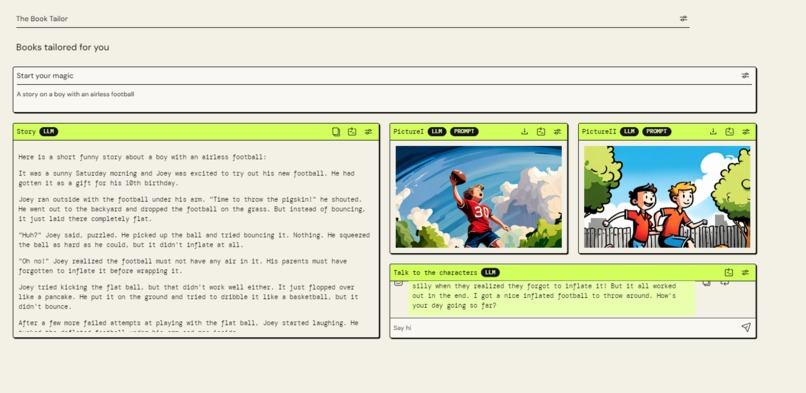
Task: Open the PictureI football player image
Action: point(479,197)
